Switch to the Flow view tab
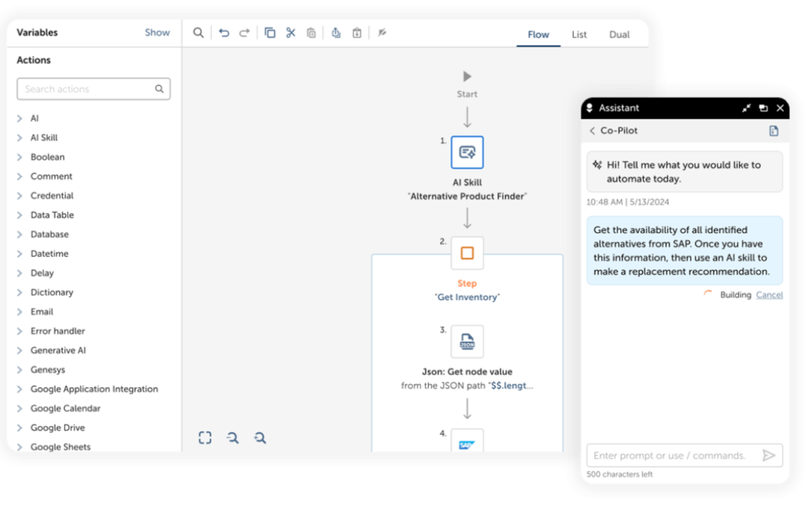Viewport: 812px width, 520px height. tap(538, 35)
